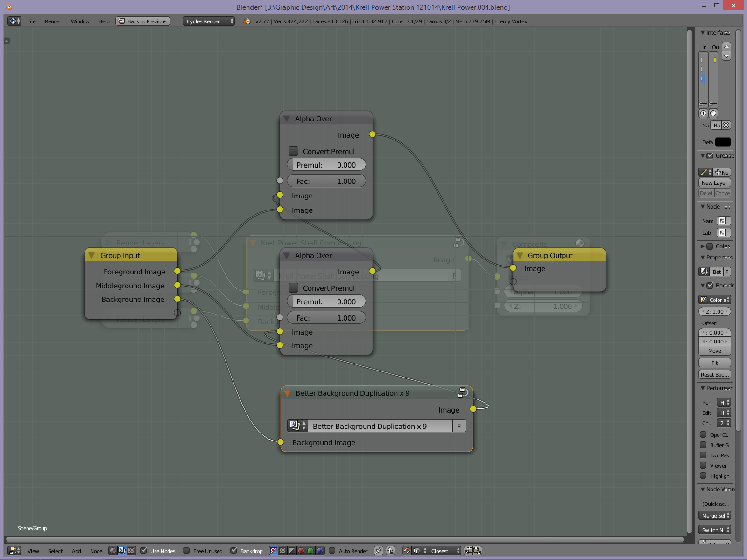Browse node group in Properties panel
The image size is (747, 560).
pyautogui.click(x=704, y=272)
